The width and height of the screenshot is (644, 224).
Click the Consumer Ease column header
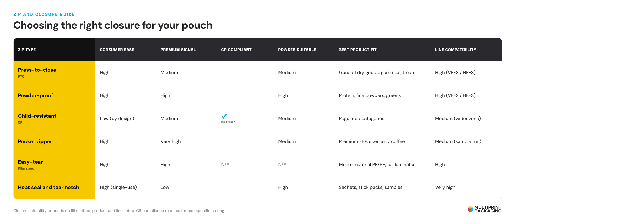click(x=117, y=50)
